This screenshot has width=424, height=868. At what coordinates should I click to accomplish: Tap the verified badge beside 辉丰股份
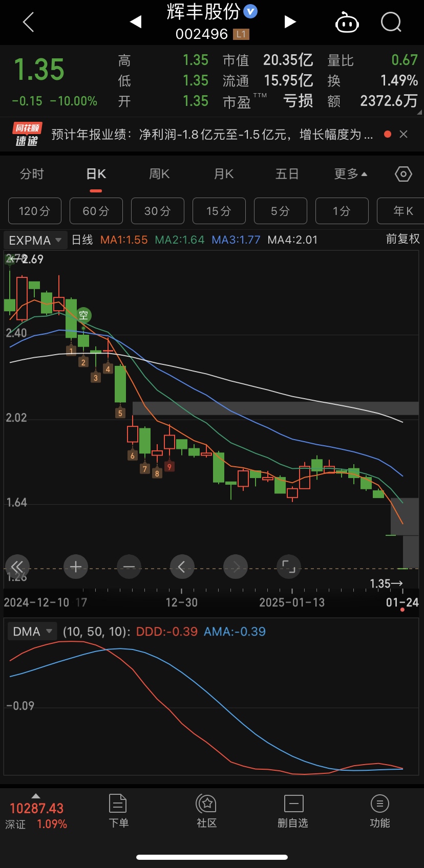click(x=250, y=11)
